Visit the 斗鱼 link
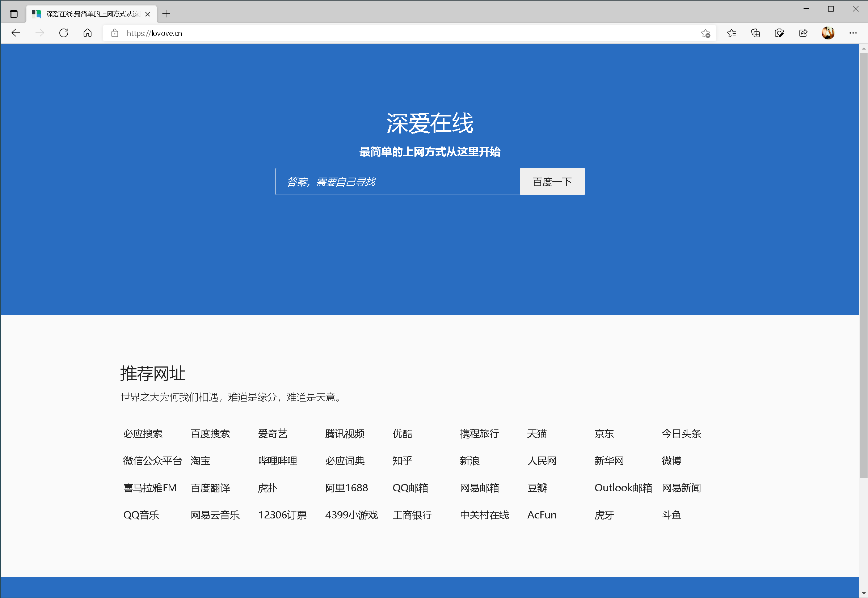Image resolution: width=868 pixels, height=598 pixels. [x=671, y=515]
